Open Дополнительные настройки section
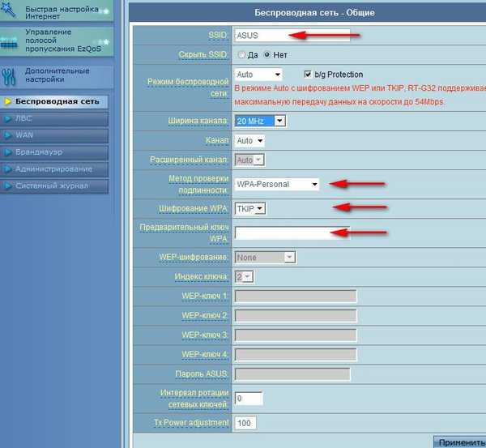The image size is (486, 448). 57,76
